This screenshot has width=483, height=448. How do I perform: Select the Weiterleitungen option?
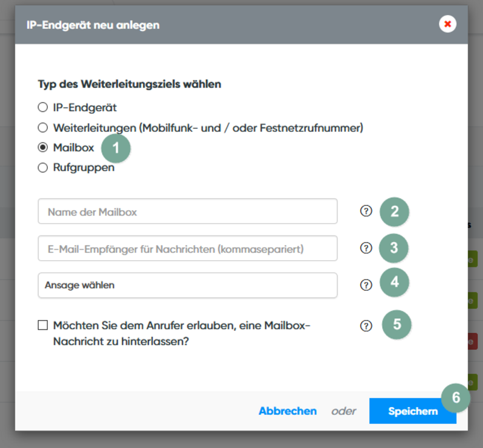click(x=42, y=127)
